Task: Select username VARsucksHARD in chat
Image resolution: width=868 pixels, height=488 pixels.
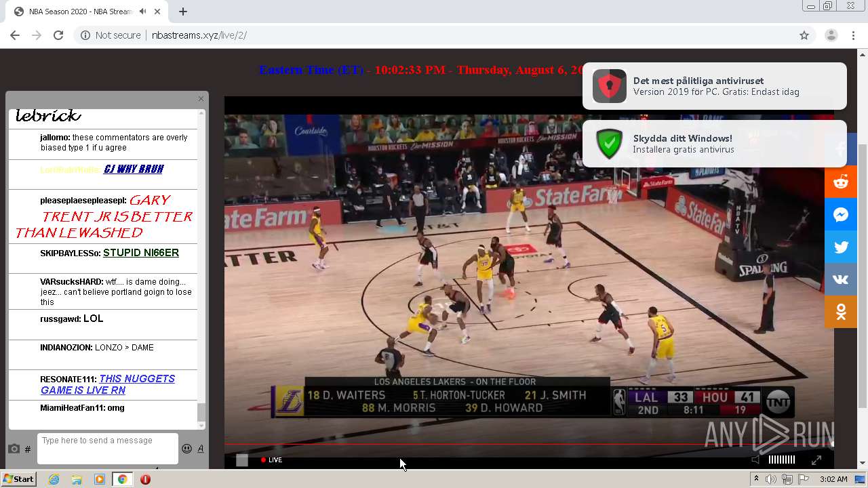Action: [72, 282]
